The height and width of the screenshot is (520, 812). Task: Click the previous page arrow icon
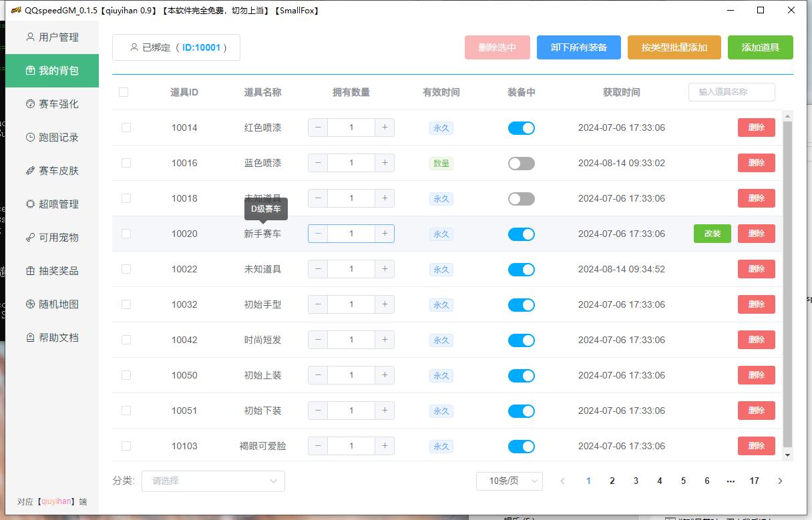point(563,481)
